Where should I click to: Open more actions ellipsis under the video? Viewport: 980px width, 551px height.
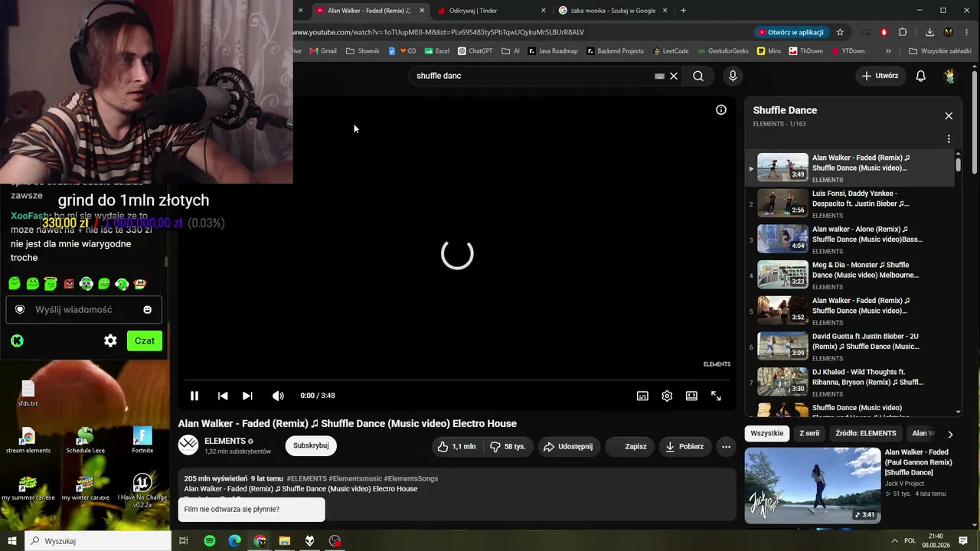(x=726, y=446)
